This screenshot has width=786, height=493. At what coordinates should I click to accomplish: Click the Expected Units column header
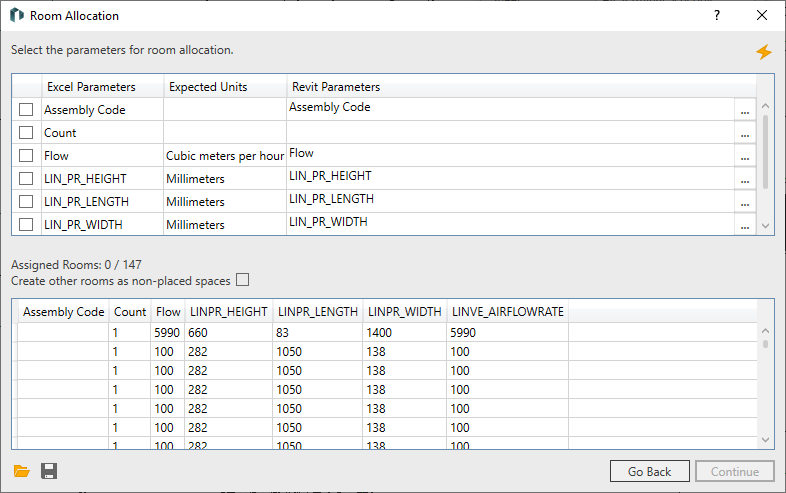pos(225,87)
